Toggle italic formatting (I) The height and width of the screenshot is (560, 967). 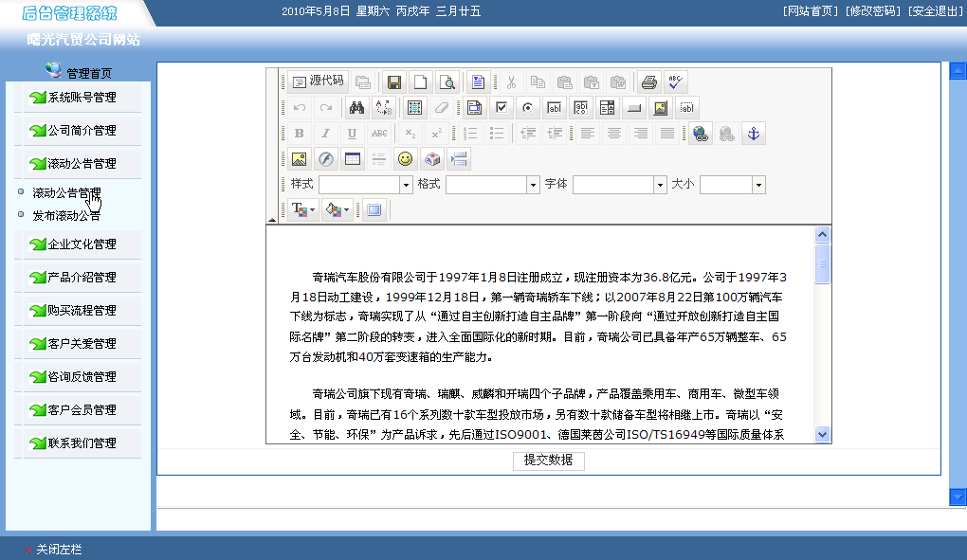[325, 134]
